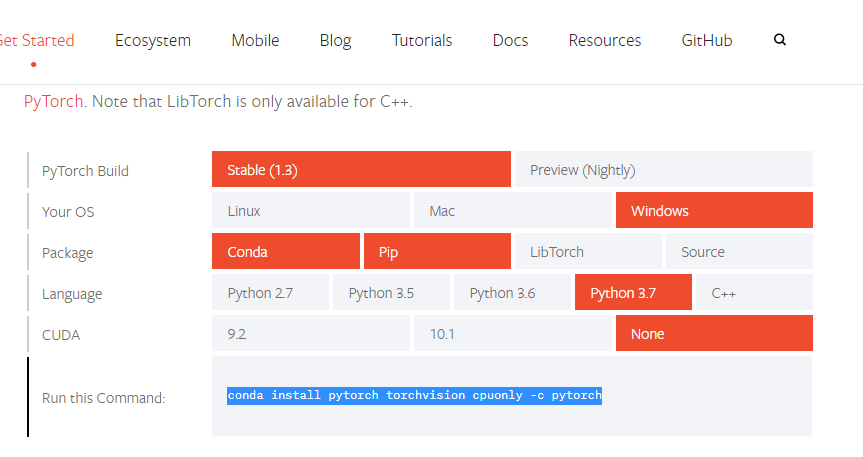Select CUDA version 9.2
Viewport: 863px width, 457px height.
coord(310,333)
